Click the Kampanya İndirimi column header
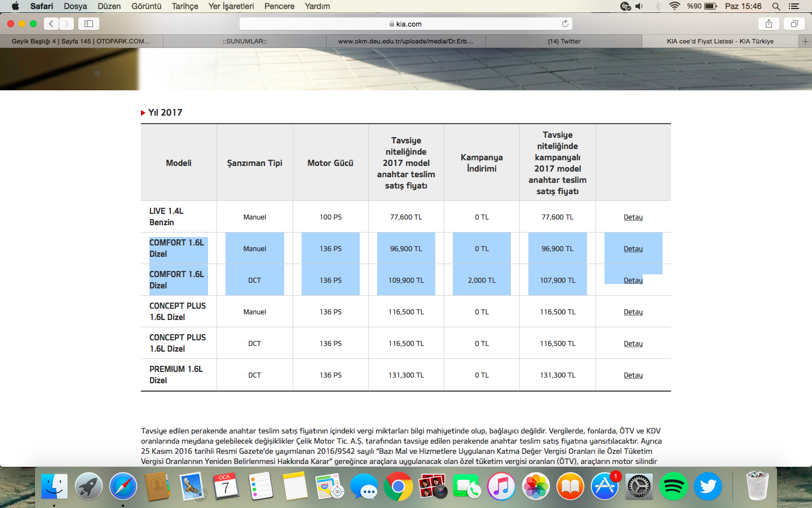This screenshot has height=508, width=812. point(482,163)
